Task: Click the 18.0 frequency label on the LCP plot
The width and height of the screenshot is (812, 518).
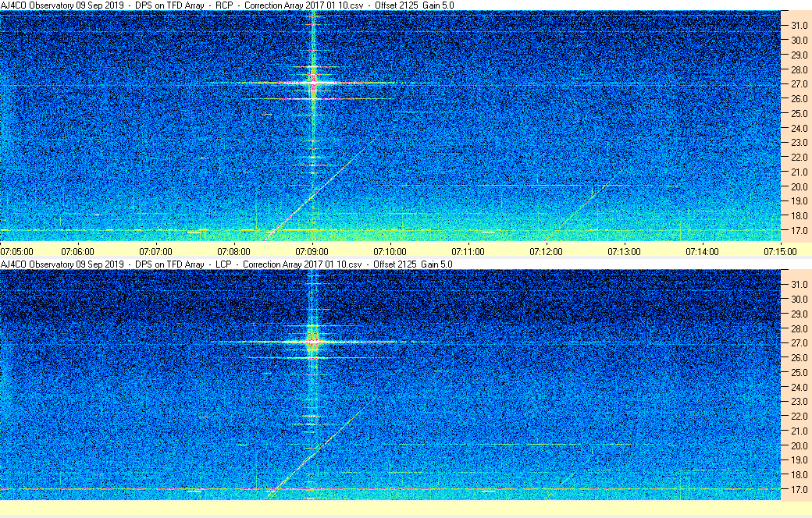Action: 799,474
